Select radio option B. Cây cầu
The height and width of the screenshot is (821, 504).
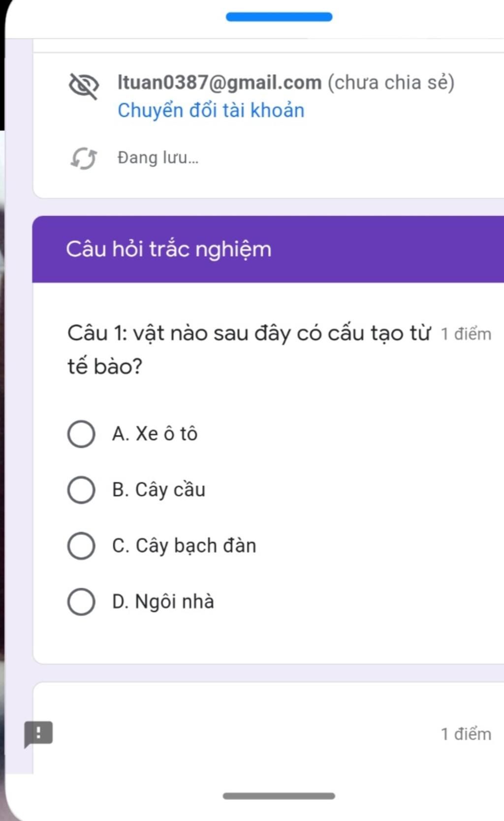click(81, 490)
